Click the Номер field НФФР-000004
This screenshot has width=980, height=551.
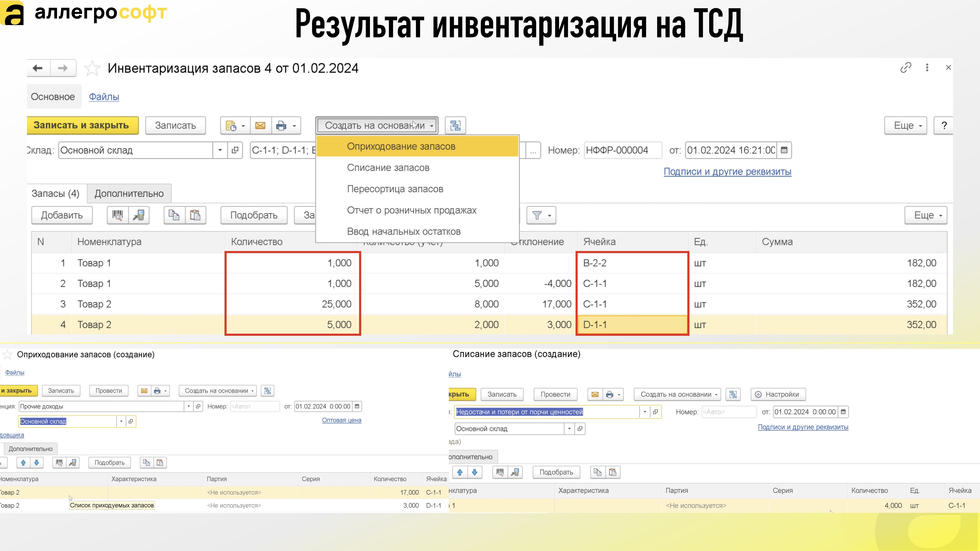(623, 150)
